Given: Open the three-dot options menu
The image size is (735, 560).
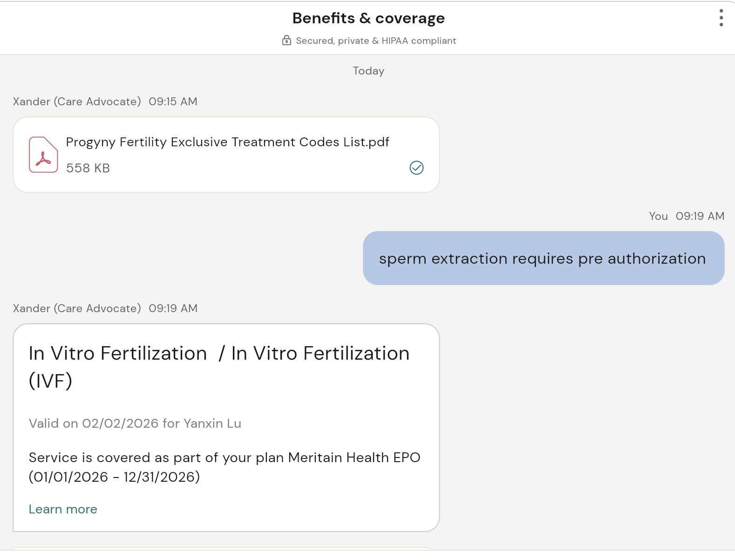Looking at the screenshot, I should [x=721, y=18].
